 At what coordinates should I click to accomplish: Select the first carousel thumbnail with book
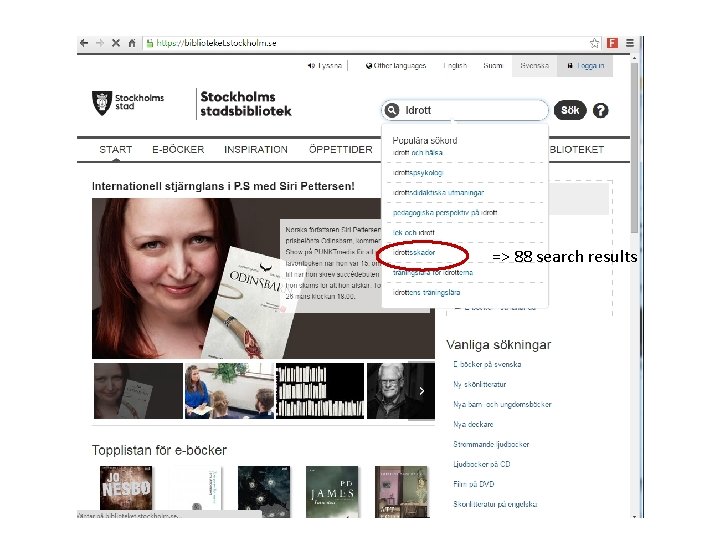(x=138, y=391)
